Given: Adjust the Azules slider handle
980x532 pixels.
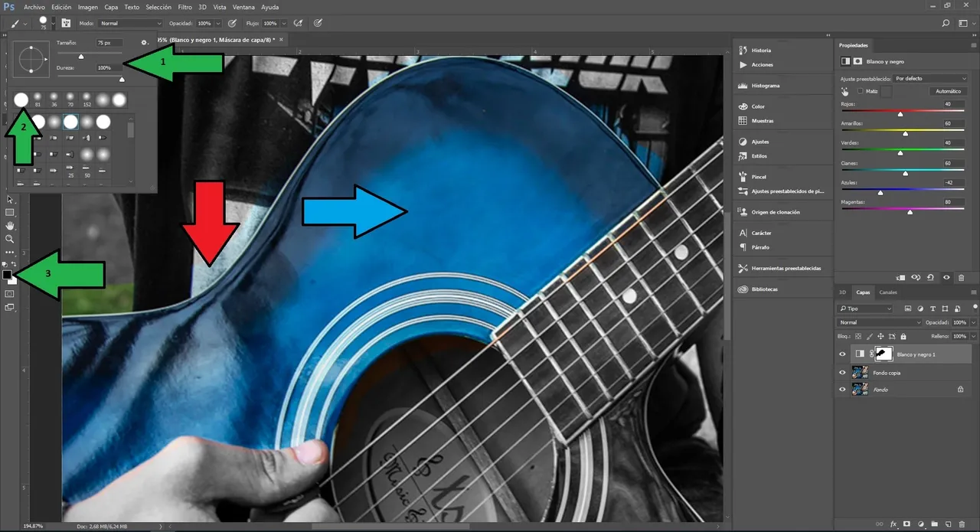Looking at the screenshot, I should pos(880,192).
